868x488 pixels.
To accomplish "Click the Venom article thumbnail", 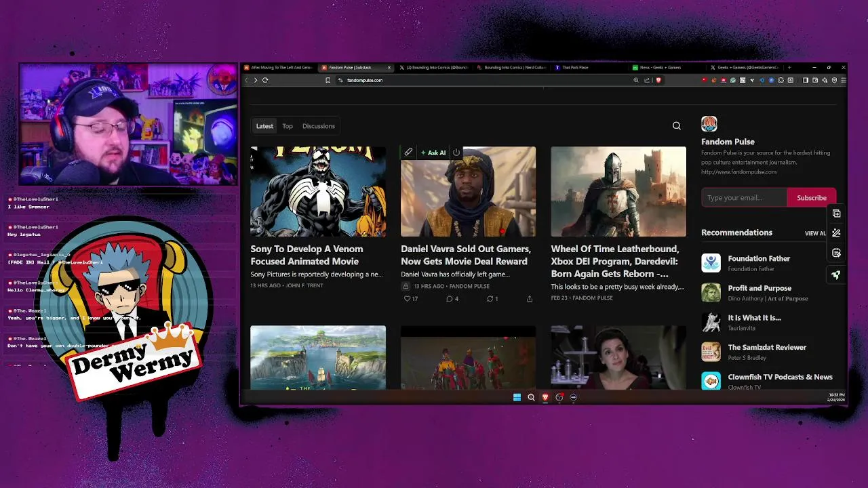I will point(318,192).
